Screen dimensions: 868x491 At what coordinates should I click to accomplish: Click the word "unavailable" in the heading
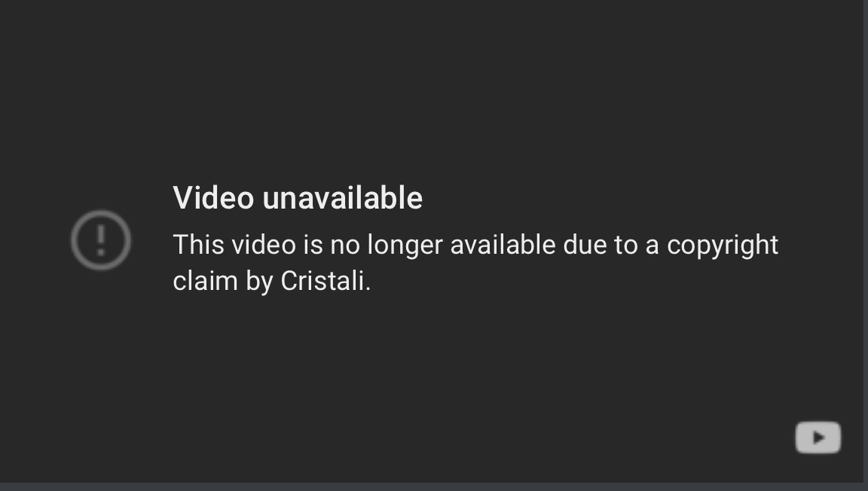coord(343,197)
